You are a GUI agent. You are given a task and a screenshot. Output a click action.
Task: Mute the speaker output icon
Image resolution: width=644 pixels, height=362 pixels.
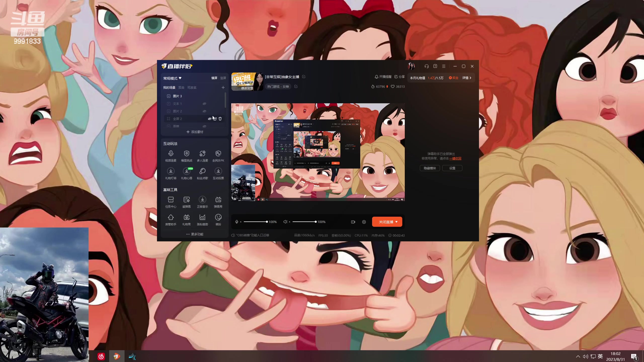click(285, 222)
